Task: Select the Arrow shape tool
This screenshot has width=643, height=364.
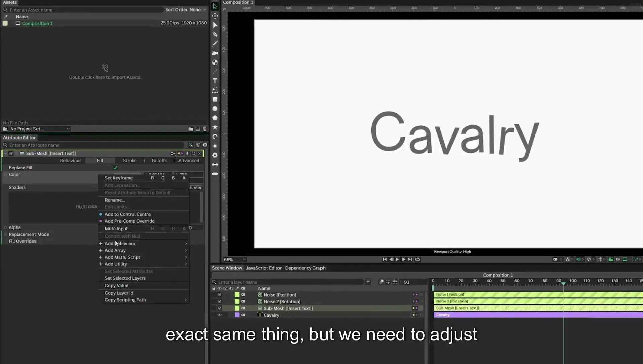Action: tap(215, 165)
